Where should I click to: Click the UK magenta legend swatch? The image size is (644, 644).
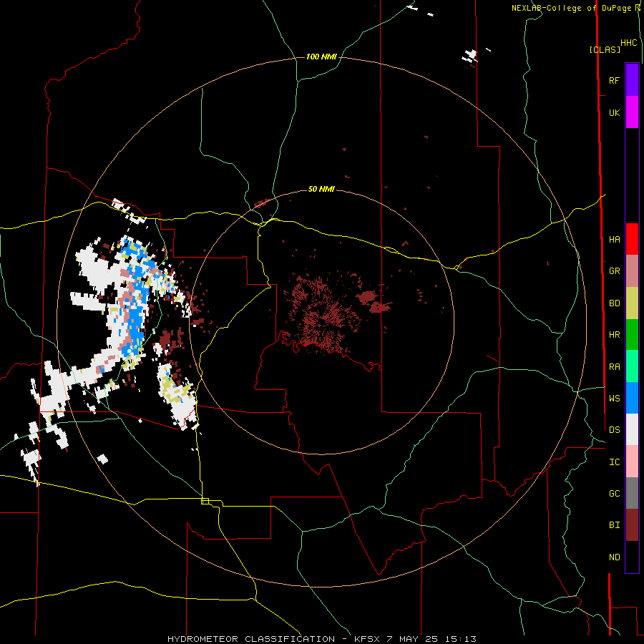632,112
